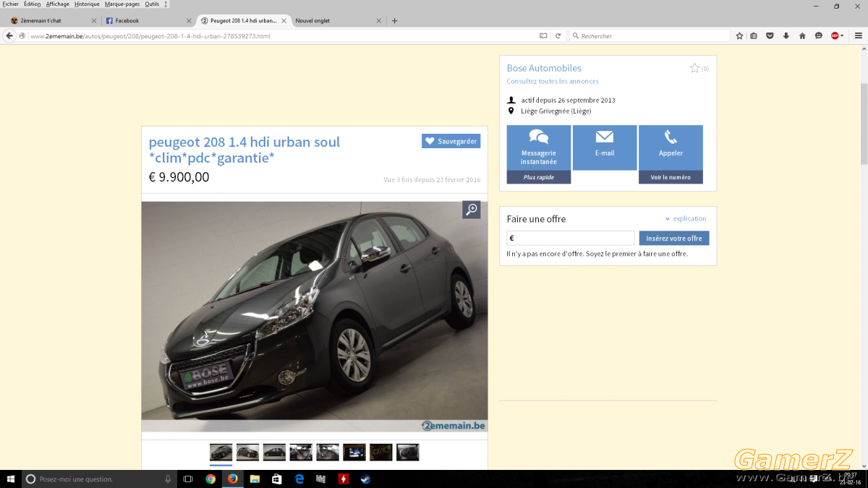Switch to Firefox in the taskbar
This screenshot has width=868, height=488.
pos(232,479)
